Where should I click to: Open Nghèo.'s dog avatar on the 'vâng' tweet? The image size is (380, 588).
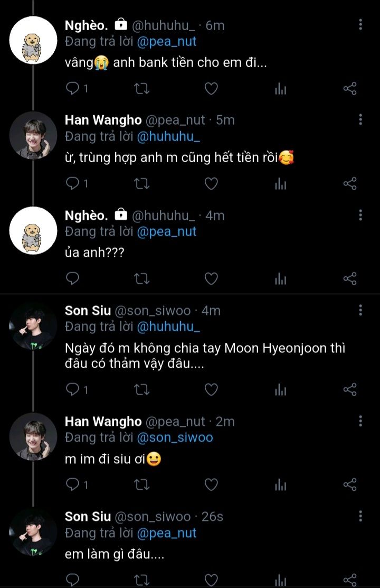(x=33, y=40)
